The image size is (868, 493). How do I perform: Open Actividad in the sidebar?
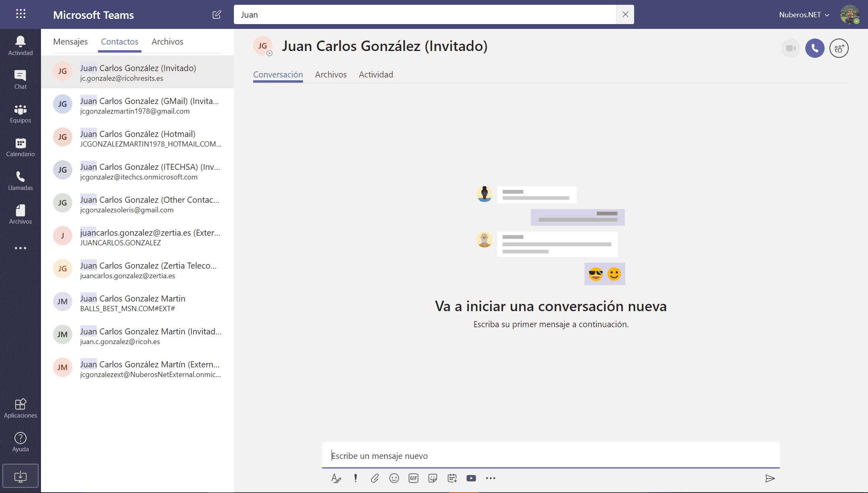point(20,46)
